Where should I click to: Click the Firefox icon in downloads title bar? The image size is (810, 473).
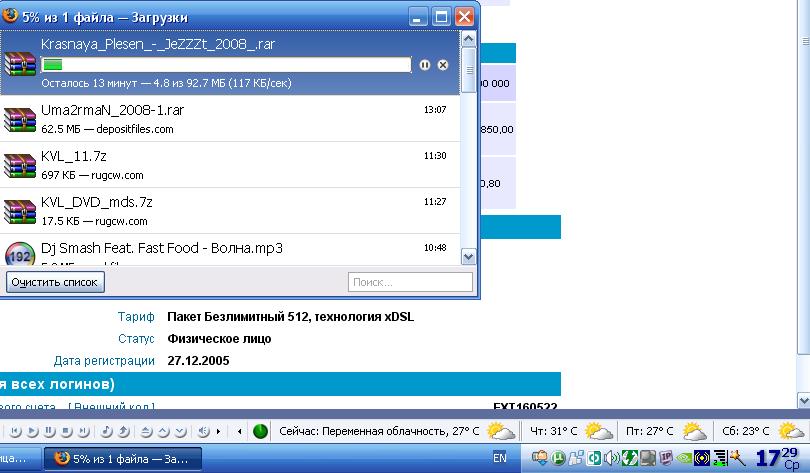tap(9, 16)
